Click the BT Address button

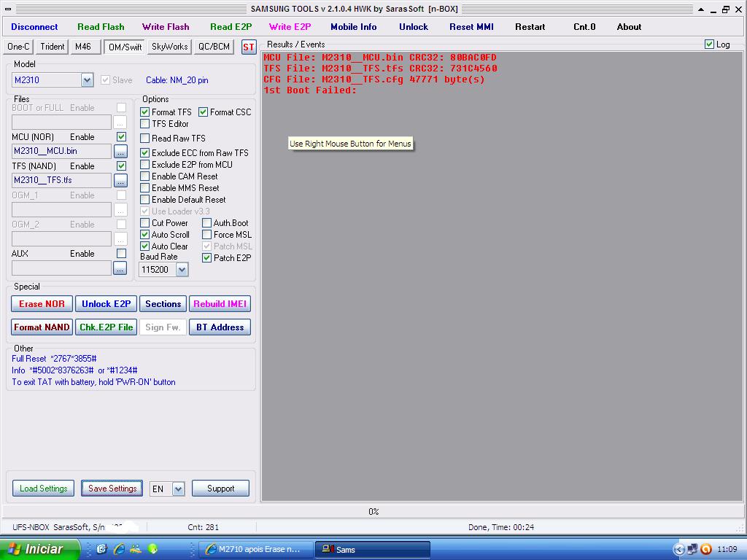pos(220,327)
